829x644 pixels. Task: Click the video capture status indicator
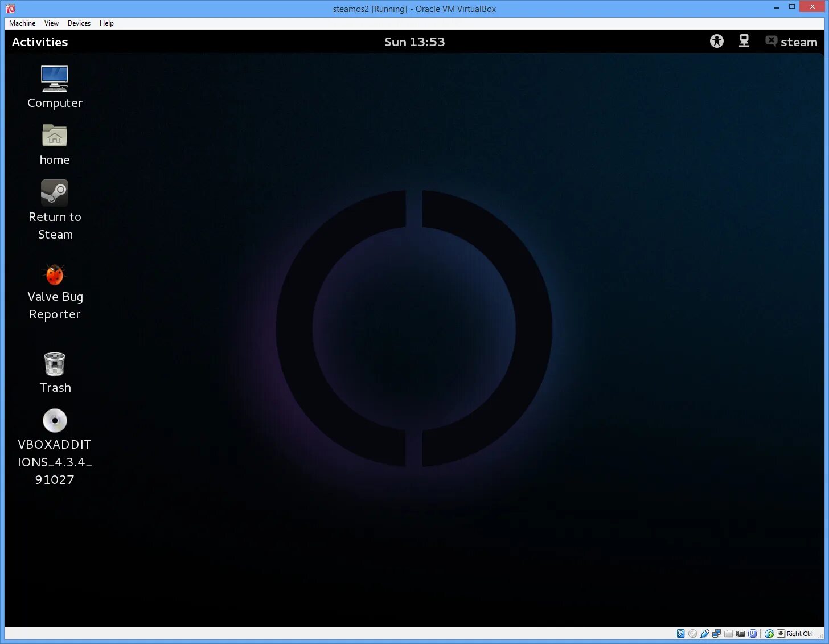(x=740, y=634)
